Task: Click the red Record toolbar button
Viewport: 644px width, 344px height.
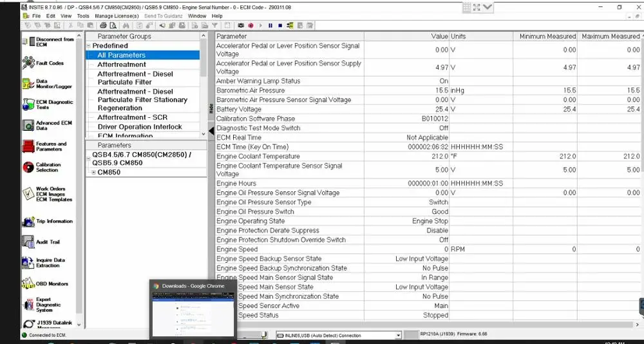Action: pyautogui.click(x=251, y=26)
